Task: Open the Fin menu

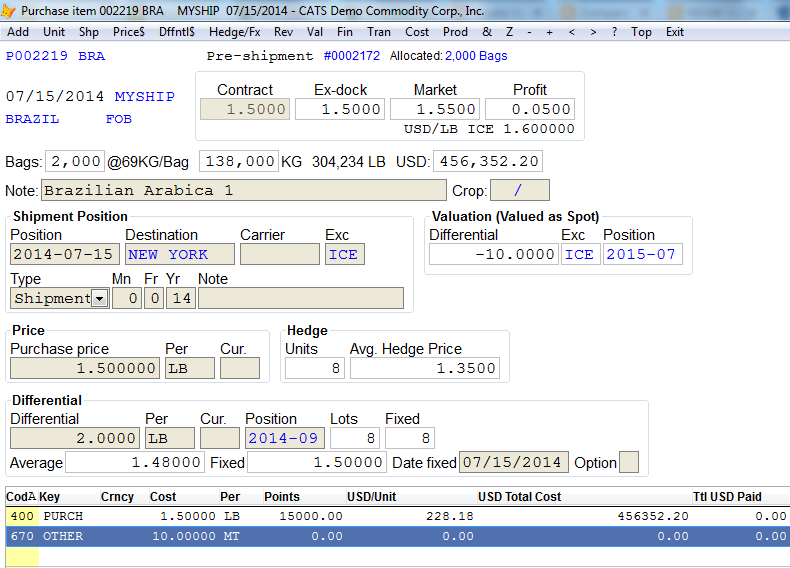Action: (x=345, y=32)
